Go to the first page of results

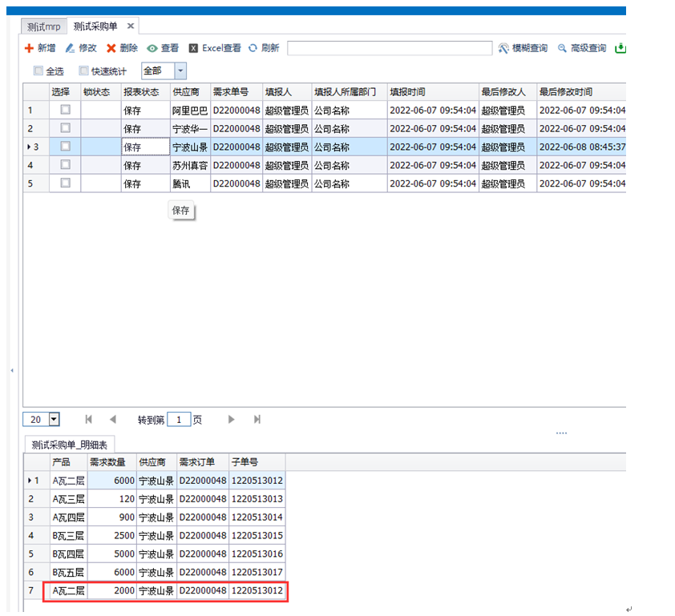pyautogui.click(x=88, y=419)
